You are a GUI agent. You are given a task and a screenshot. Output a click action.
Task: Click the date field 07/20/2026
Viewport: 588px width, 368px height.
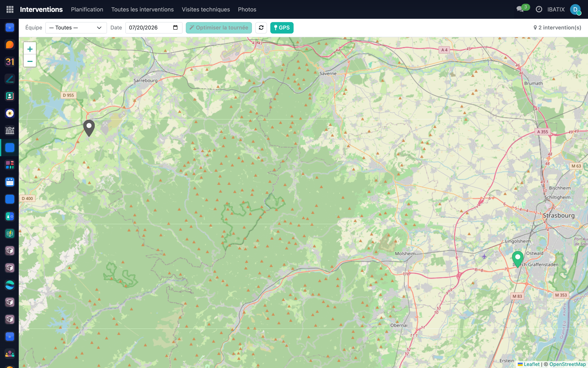pos(154,28)
